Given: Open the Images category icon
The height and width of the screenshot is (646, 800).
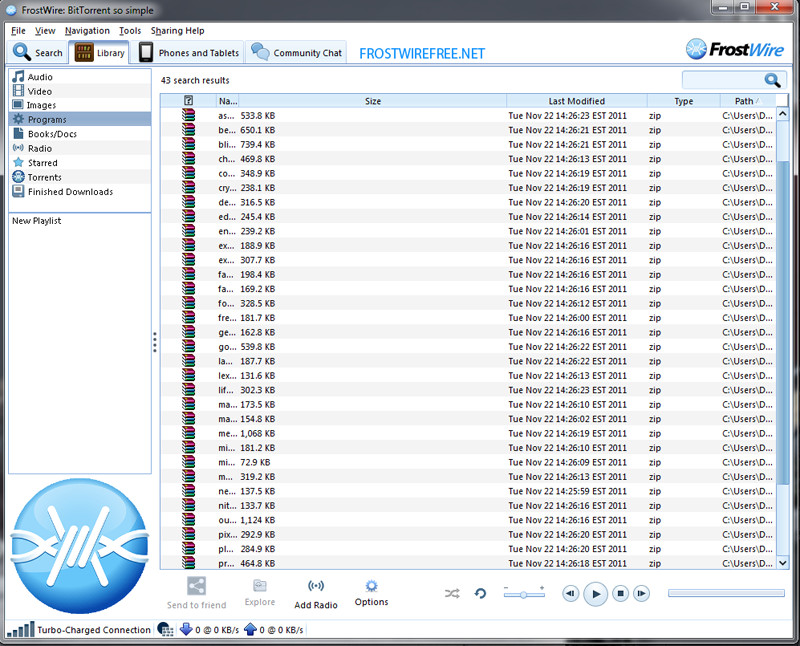Looking at the screenshot, I should [18, 105].
